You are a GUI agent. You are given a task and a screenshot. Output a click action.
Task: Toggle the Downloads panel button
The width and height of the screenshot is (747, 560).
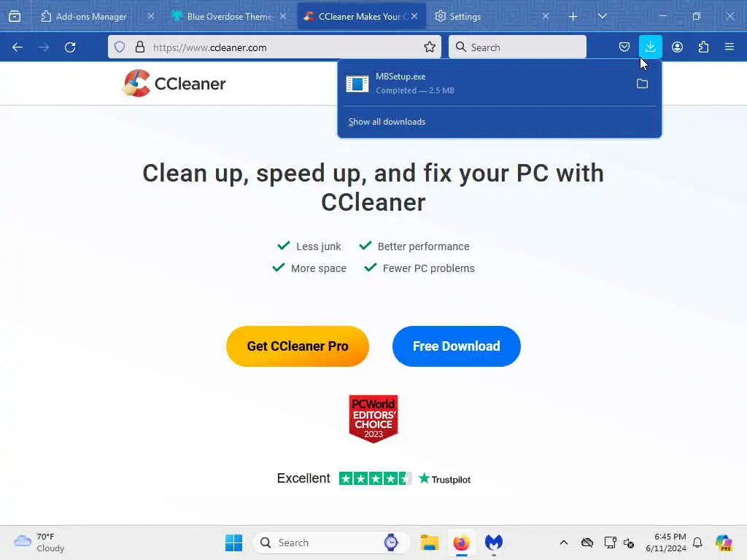pyautogui.click(x=650, y=47)
